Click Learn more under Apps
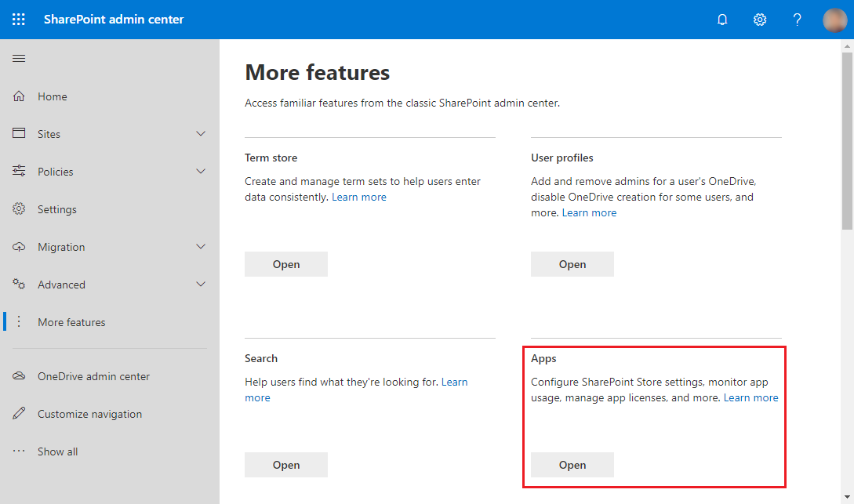Viewport: 854px width, 504px height. click(751, 398)
